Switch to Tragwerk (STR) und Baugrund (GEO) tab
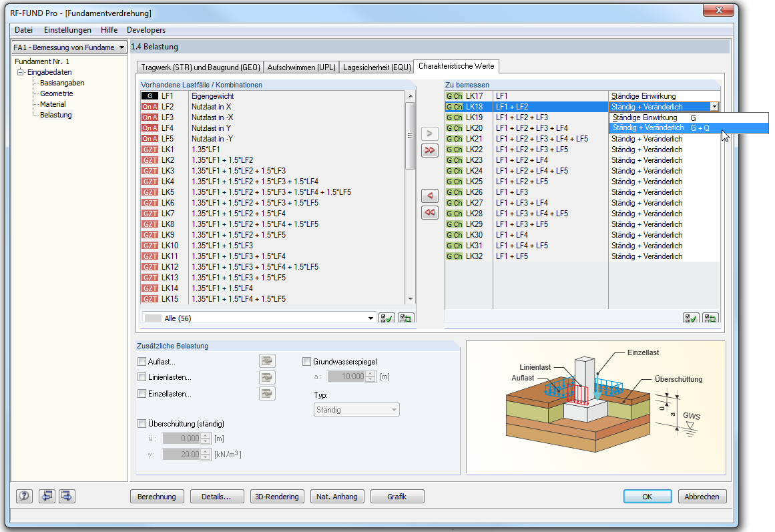Screen dimensions: 775x532 (x=200, y=67)
